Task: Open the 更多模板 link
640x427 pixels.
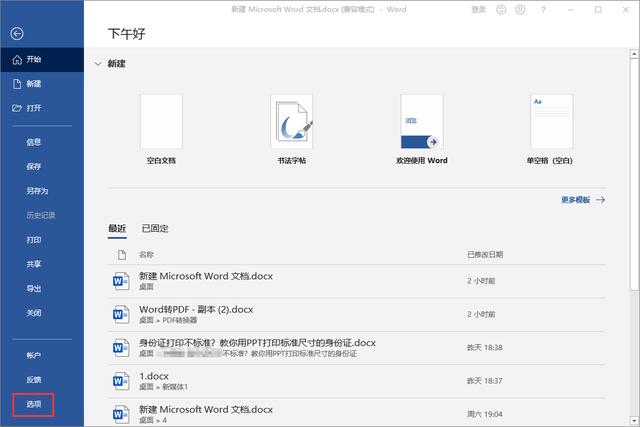Action: tap(576, 200)
